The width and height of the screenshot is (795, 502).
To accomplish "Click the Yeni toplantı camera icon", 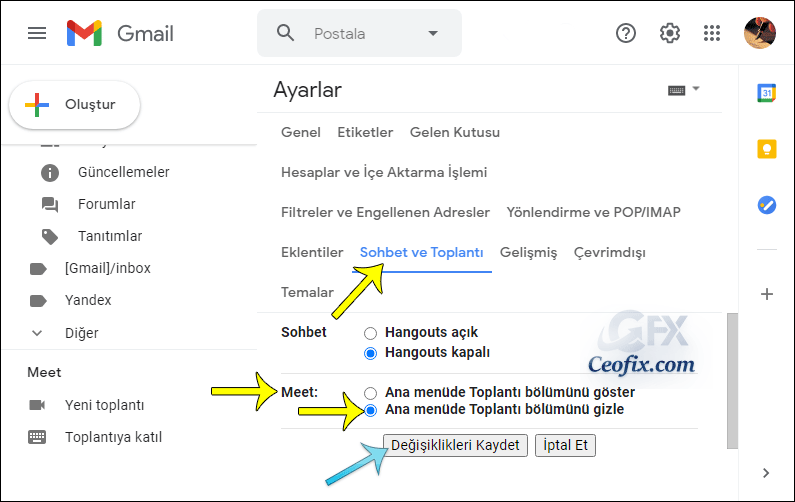I will coord(37,405).
